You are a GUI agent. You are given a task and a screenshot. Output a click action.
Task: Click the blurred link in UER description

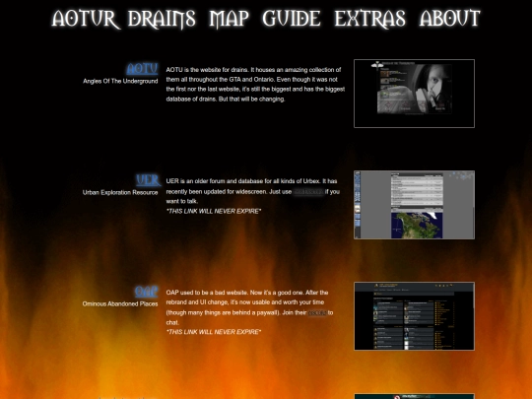coord(308,192)
